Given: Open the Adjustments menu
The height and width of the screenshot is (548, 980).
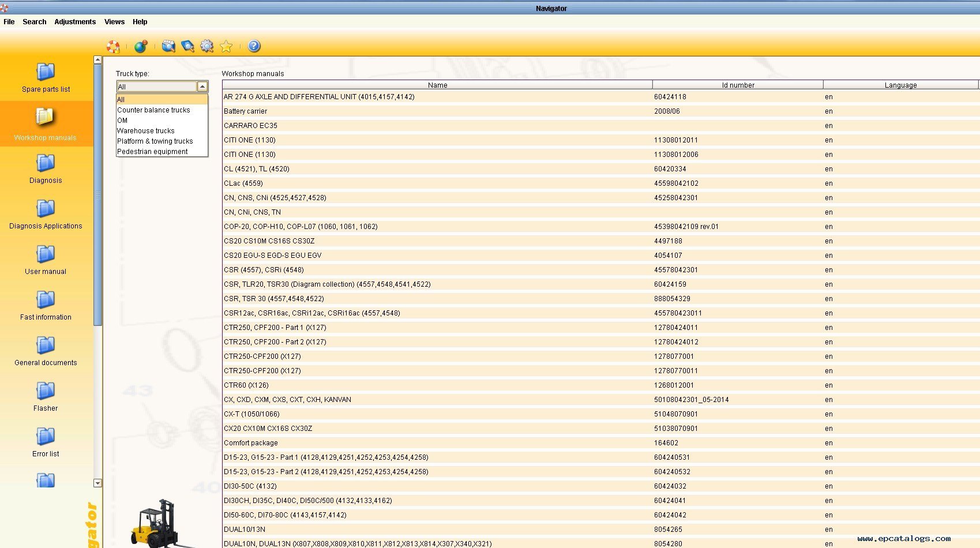Looking at the screenshot, I should (x=75, y=22).
